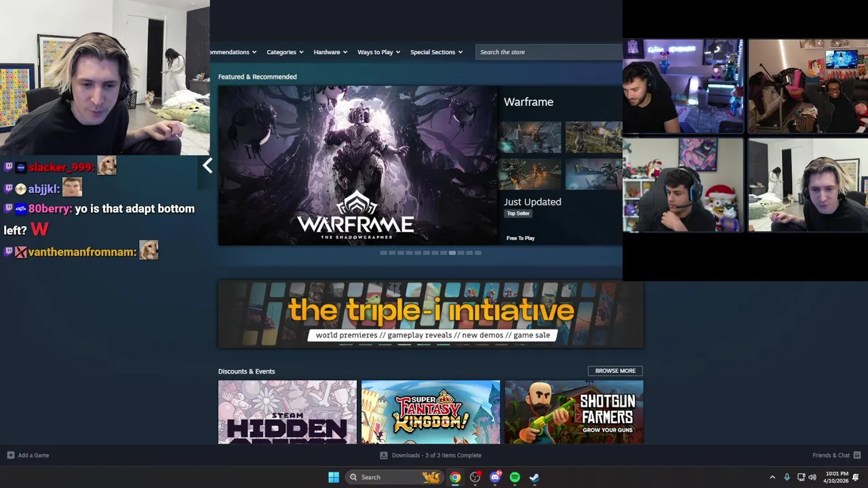Open network settings tray icon
This screenshot has width=868, height=488.
point(801,477)
